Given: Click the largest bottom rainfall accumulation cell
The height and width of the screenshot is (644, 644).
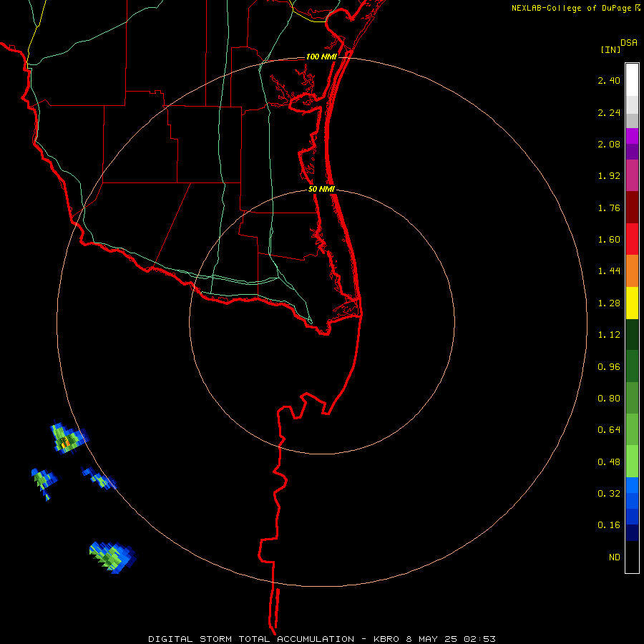Looking at the screenshot, I should (x=113, y=557).
